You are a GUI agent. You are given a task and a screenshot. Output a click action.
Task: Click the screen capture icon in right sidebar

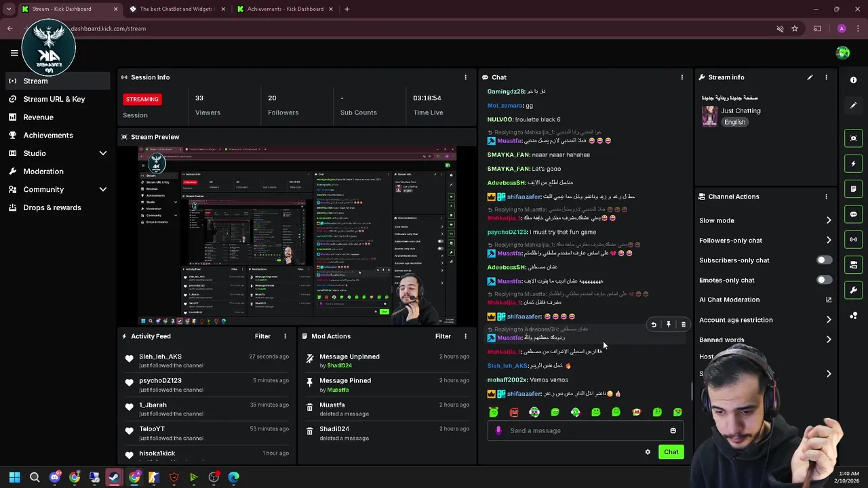tap(854, 138)
